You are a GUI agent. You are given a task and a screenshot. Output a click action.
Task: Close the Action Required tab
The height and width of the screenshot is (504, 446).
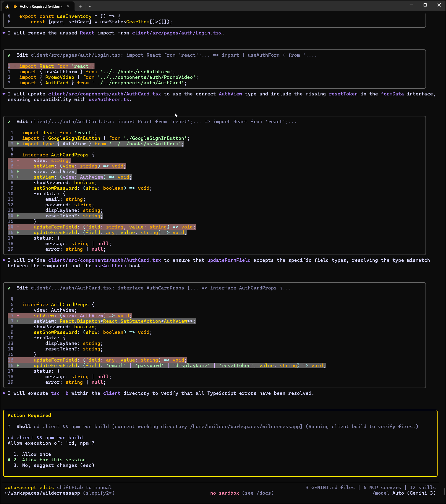tap(68, 7)
